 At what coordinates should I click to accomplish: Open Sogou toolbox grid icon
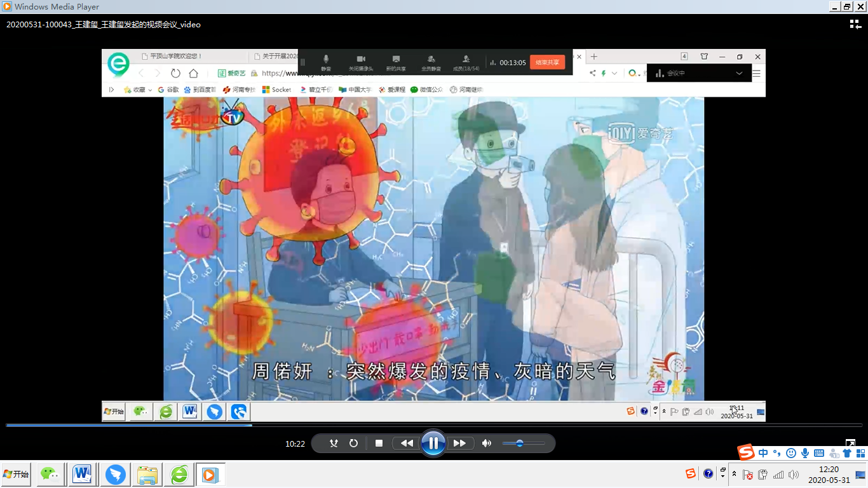click(x=860, y=453)
